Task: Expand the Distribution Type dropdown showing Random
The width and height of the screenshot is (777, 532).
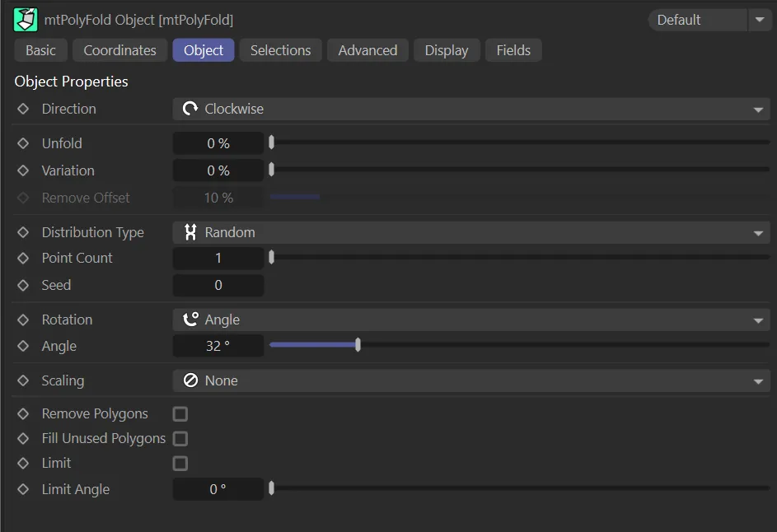Action: click(x=470, y=232)
